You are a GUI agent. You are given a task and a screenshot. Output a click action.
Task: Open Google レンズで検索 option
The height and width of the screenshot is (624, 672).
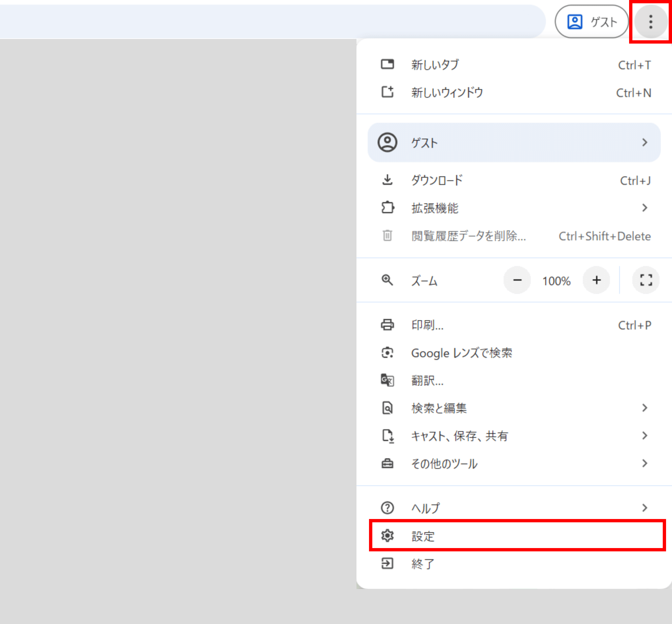tap(461, 353)
